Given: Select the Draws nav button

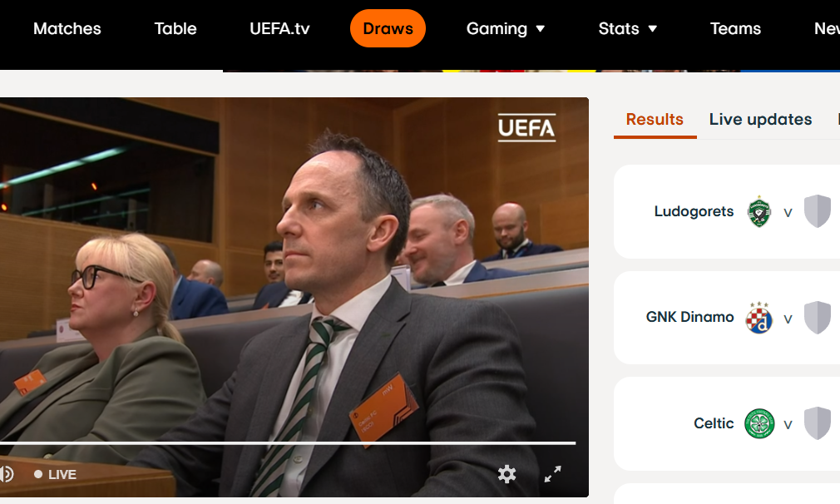Looking at the screenshot, I should (x=388, y=28).
